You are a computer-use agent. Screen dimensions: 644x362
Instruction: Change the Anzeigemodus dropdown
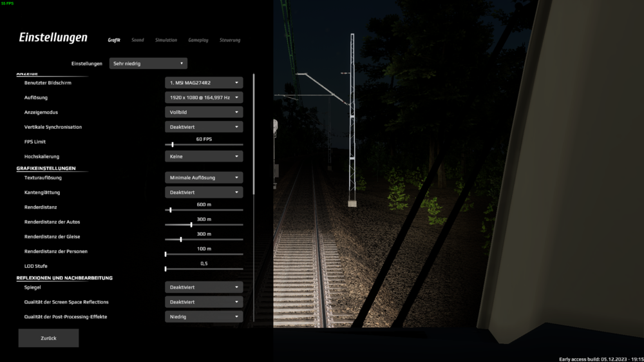[204, 112]
